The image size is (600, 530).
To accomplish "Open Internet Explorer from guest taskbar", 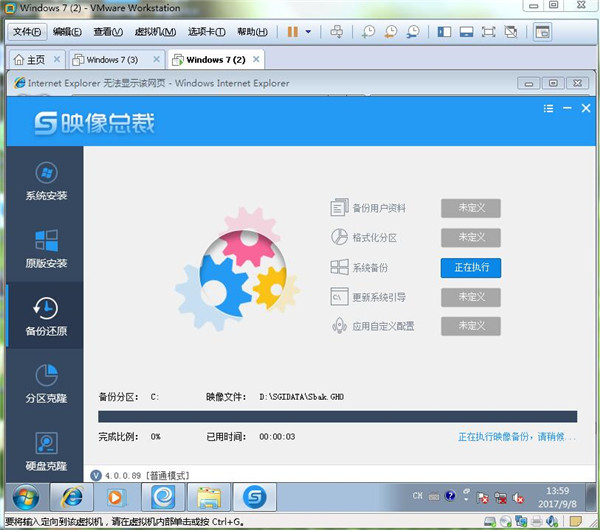I will click(x=72, y=497).
